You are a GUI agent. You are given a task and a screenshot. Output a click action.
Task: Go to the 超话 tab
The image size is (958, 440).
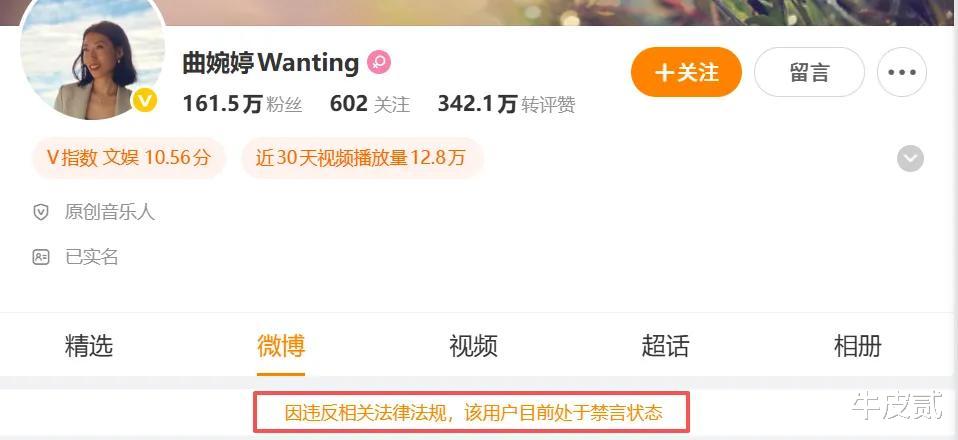tap(665, 346)
